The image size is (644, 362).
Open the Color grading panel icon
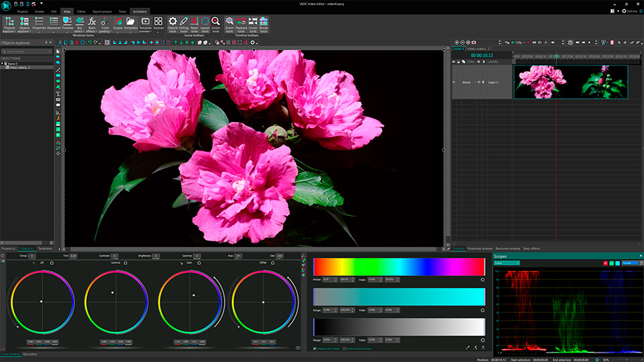click(105, 25)
